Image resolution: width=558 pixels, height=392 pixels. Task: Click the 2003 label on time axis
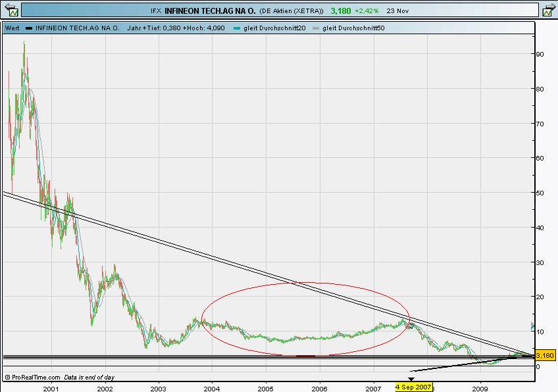coord(158,389)
